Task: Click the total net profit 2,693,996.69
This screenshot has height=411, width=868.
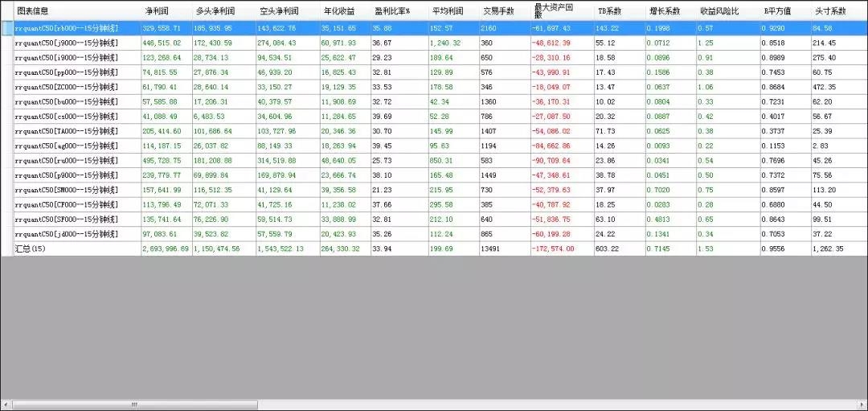Action: point(166,249)
